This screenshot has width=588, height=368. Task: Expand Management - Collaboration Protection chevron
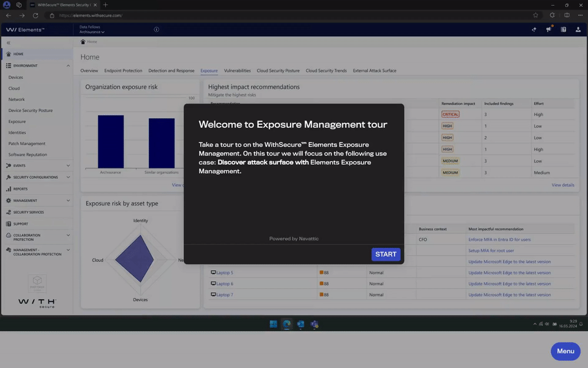(68, 250)
